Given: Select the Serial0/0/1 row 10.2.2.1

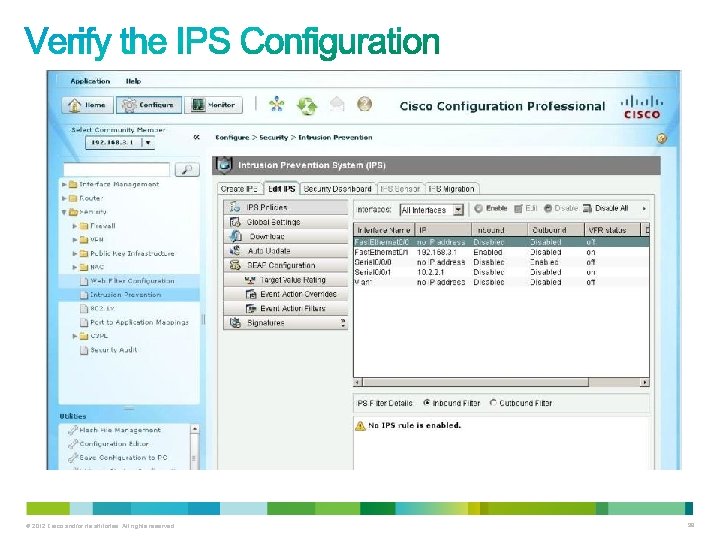Looking at the screenshot, I should pyautogui.click(x=501, y=273).
